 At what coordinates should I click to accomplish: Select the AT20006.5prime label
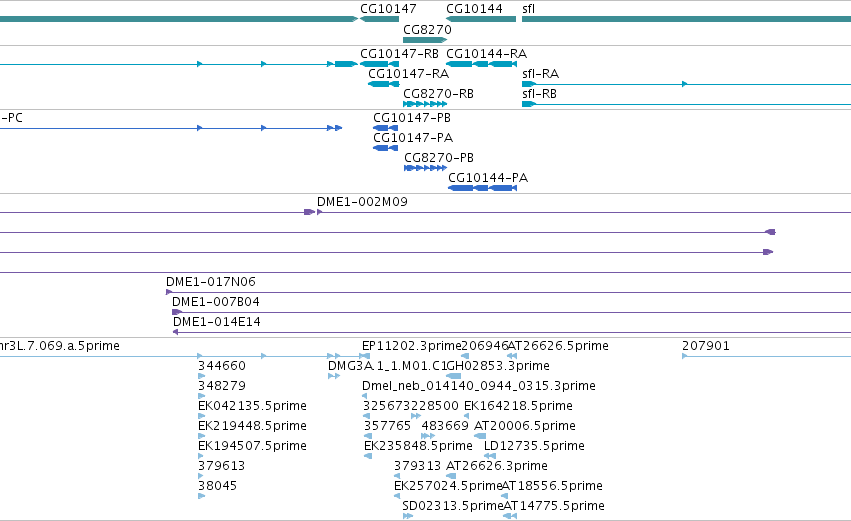(525, 426)
